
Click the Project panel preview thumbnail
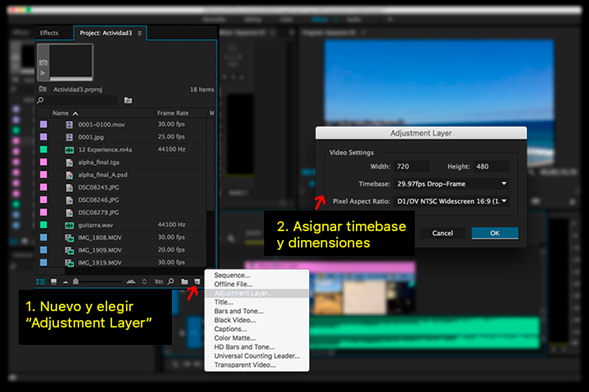pos(71,62)
